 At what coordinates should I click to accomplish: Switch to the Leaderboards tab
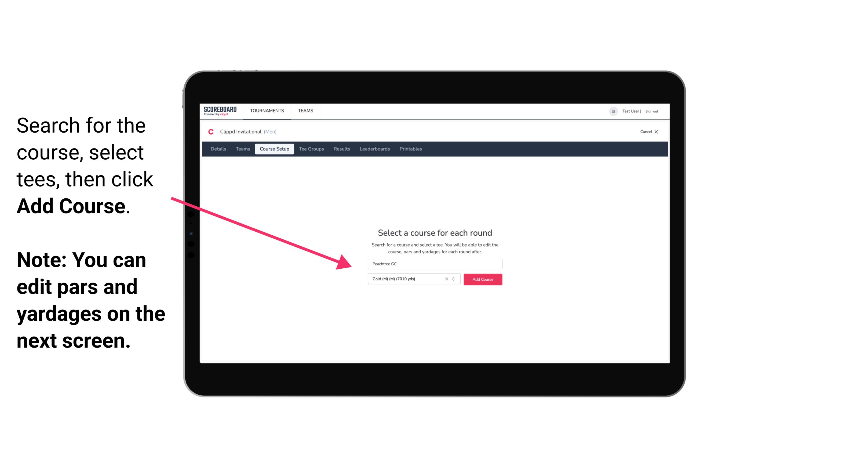tap(374, 149)
